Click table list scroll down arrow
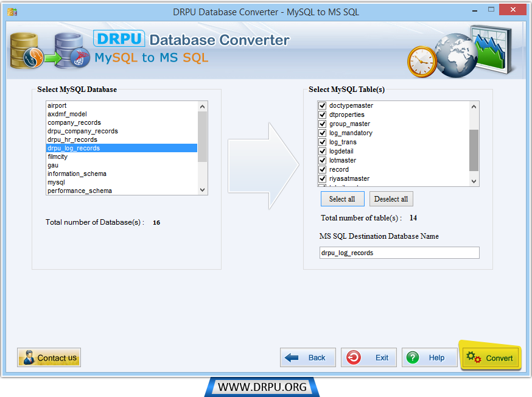Image resolution: width=532 pixels, height=397 pixels. point(474,181)
